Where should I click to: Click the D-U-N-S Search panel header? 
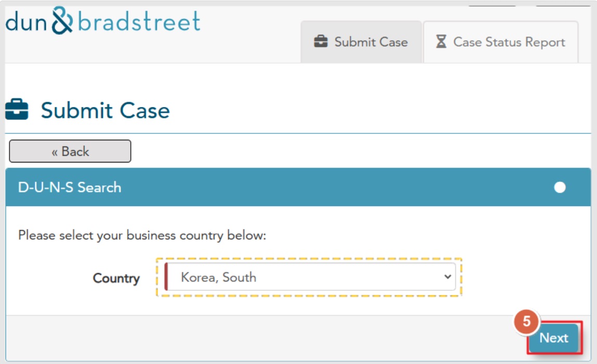298,187
